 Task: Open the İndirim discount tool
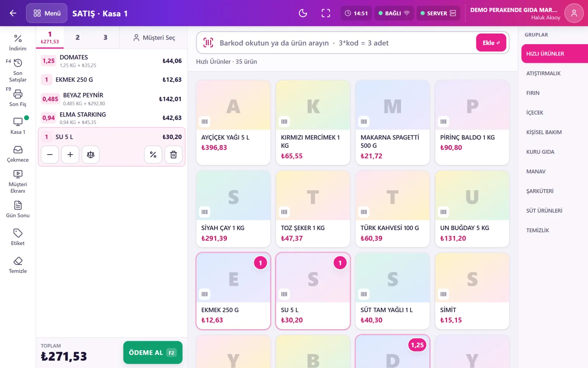[x=18, y=43]
